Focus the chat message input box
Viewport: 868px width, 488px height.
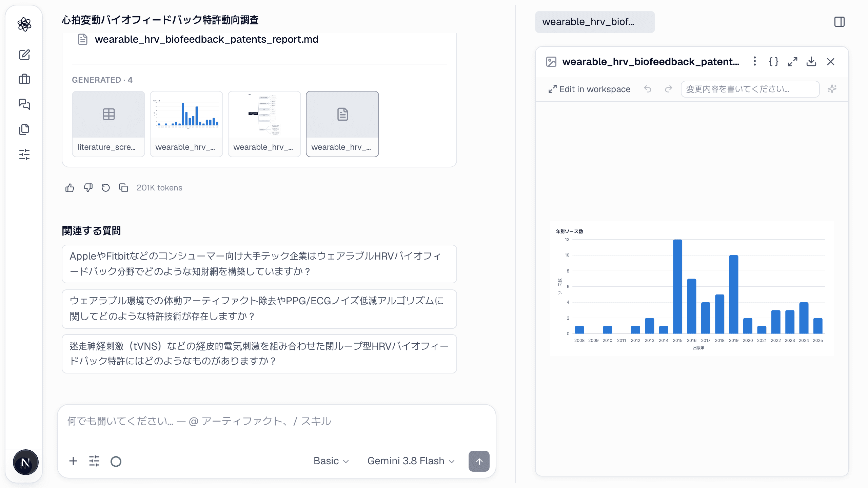pyautogui.click(x=276, y=422)
